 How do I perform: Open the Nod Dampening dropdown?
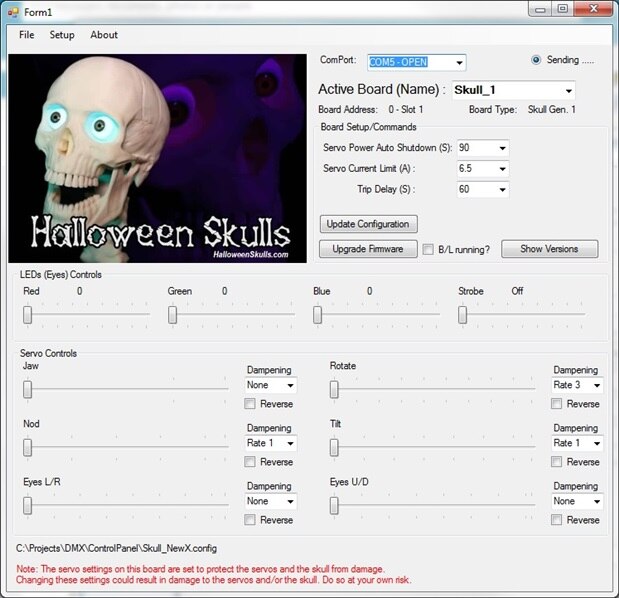(x=270, y=443)
